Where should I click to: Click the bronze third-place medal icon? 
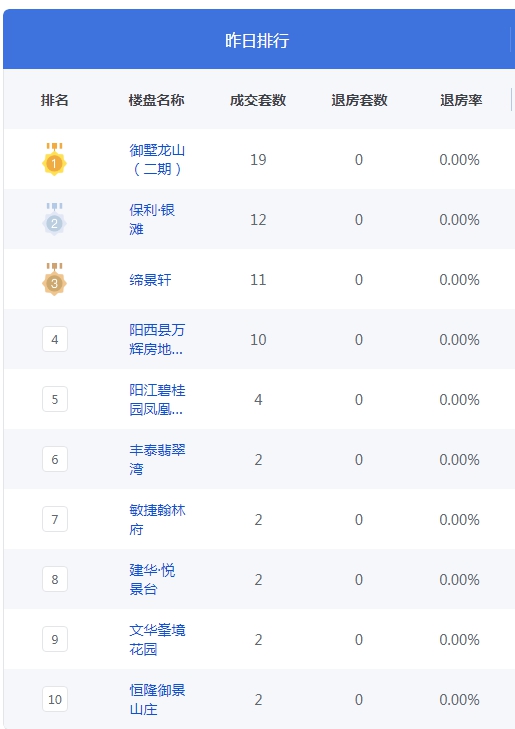(54, 279)
